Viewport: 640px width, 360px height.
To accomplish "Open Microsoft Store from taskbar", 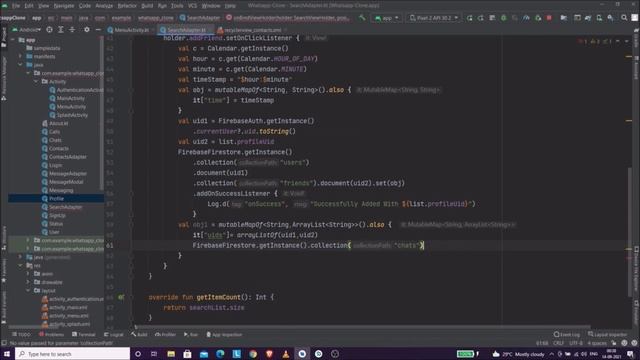I will (x=187, y=354).
